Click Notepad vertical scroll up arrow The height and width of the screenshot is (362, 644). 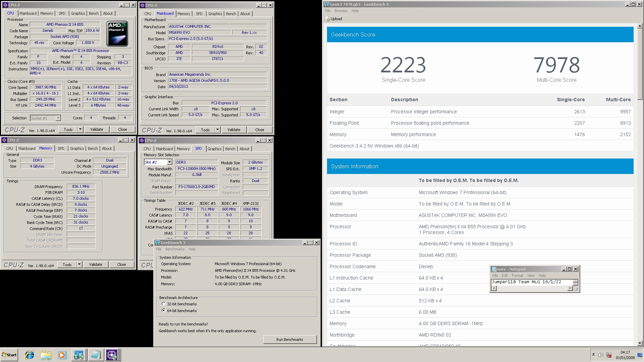tap(576, 281)
